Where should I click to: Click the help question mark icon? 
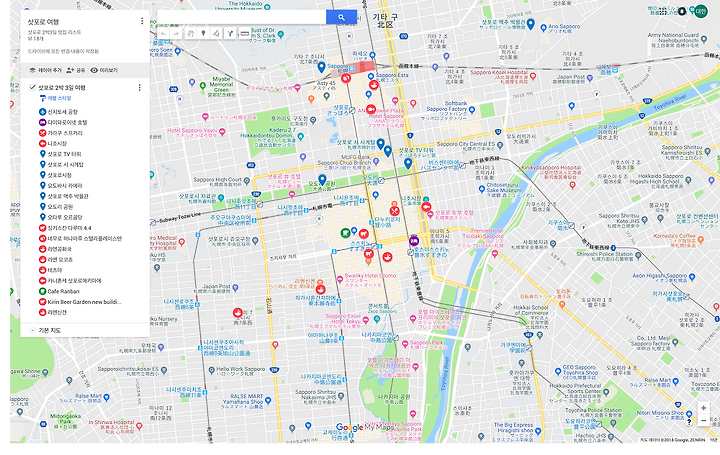(689, 422)
